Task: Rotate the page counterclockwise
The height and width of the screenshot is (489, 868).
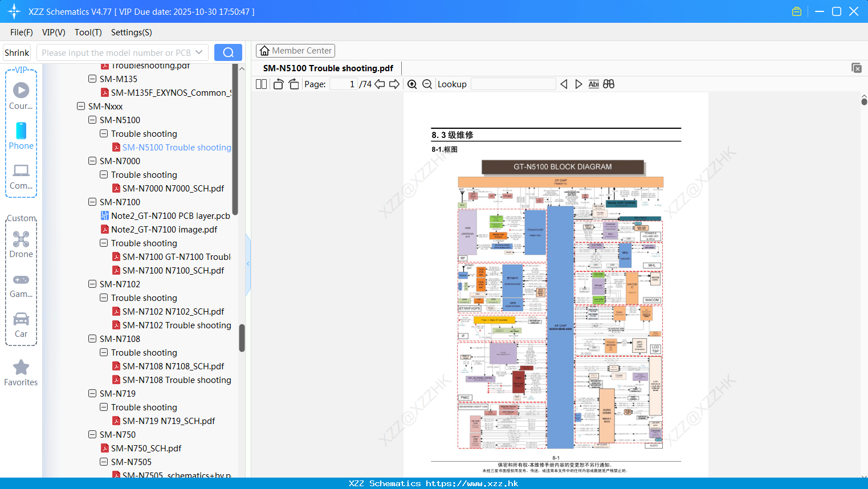Action: click(279, 84)
